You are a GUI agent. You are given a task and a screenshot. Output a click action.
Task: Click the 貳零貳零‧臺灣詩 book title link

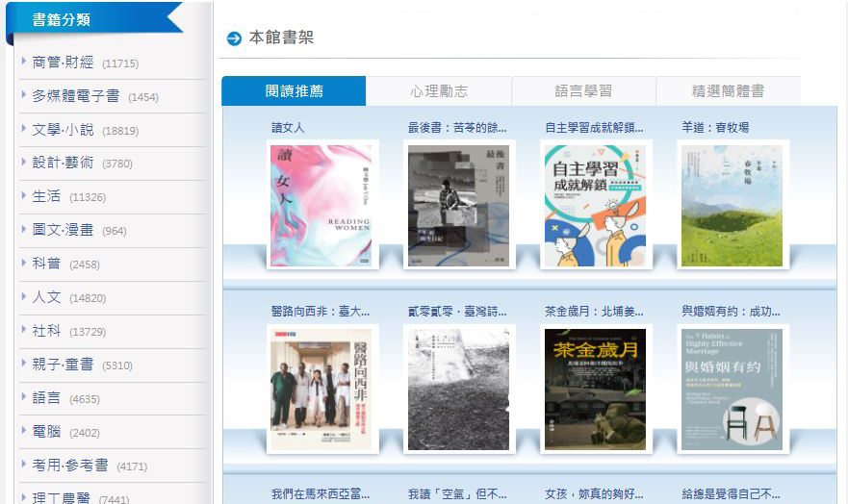tap(457, 312)
